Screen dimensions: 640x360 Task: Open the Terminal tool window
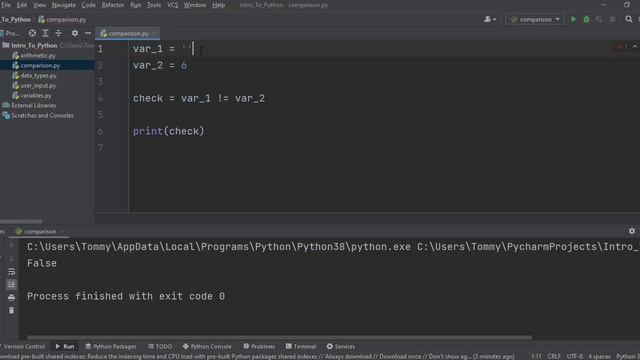(301, 346)
